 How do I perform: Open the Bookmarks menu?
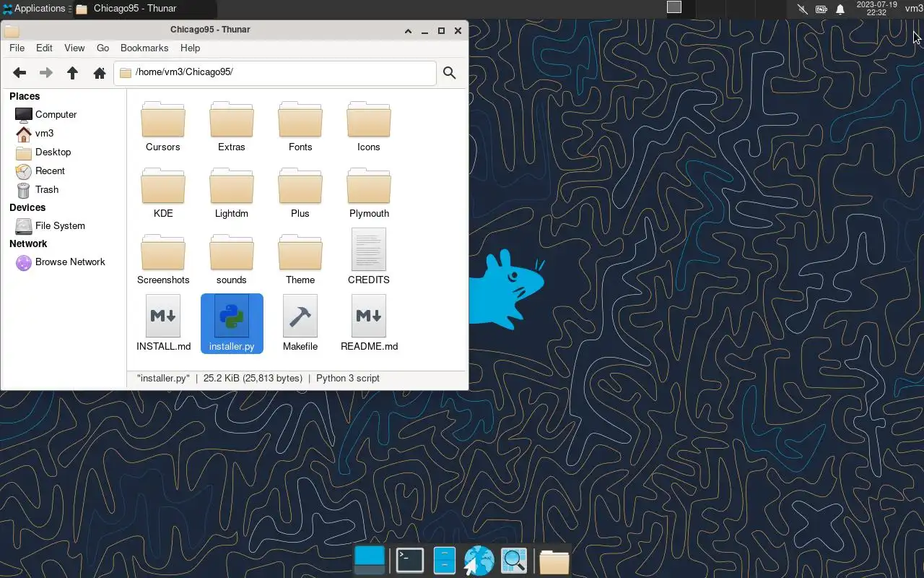click(144, 48)
